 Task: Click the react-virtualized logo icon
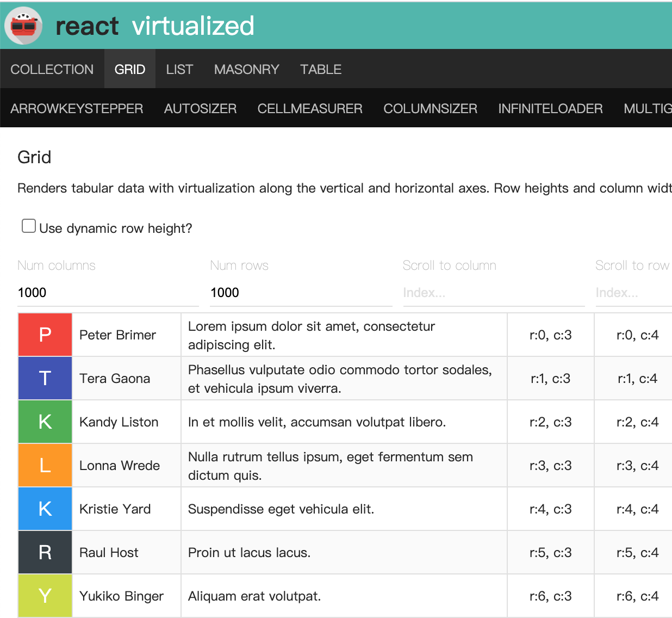coord(23,26)
